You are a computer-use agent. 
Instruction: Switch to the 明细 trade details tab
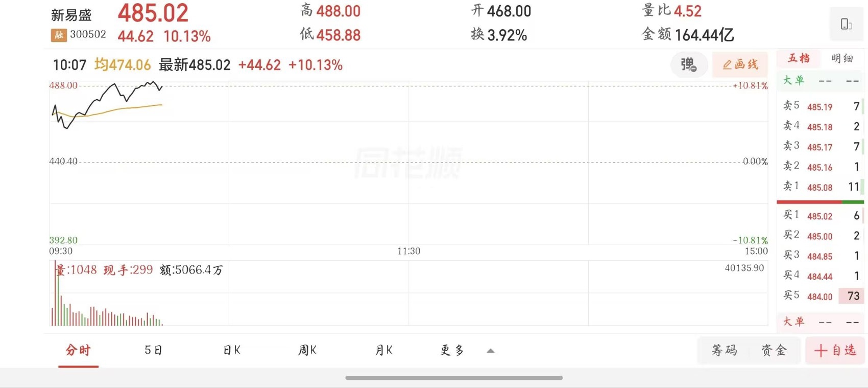842,59
